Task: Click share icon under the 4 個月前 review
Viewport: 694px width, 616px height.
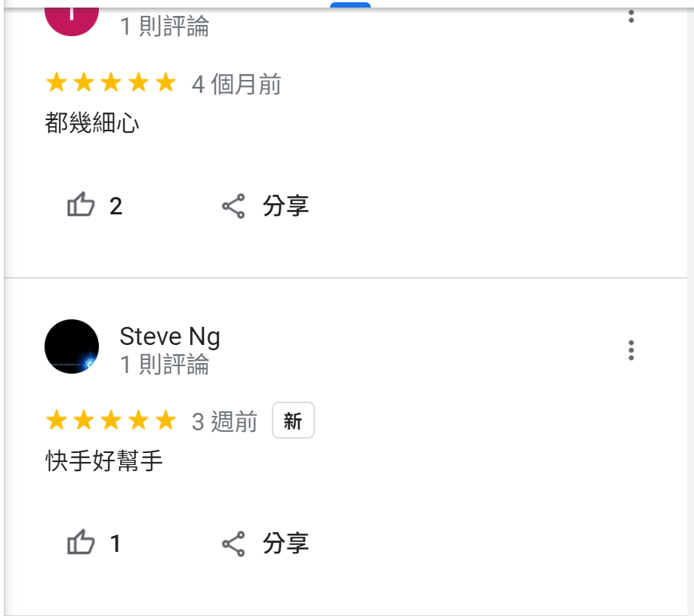Action: 233,206
